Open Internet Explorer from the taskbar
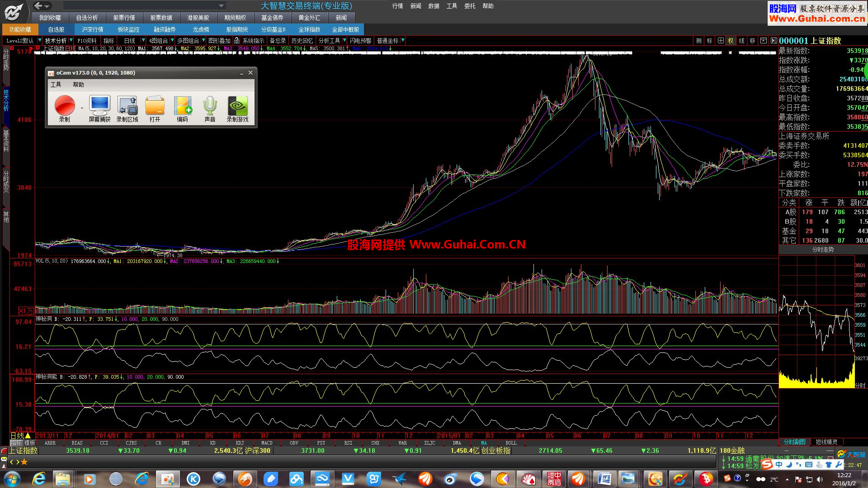 tap(39, 479)
